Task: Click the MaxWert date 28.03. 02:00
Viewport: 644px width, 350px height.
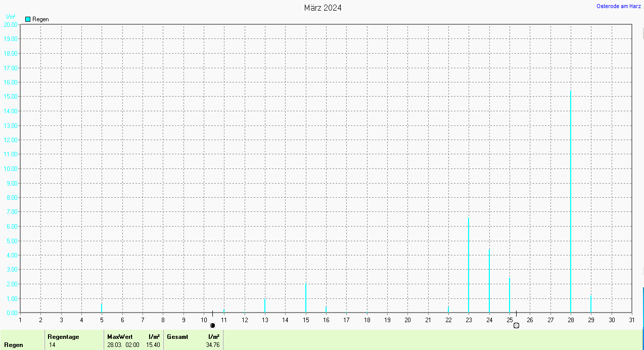Action: click(123, 345)
